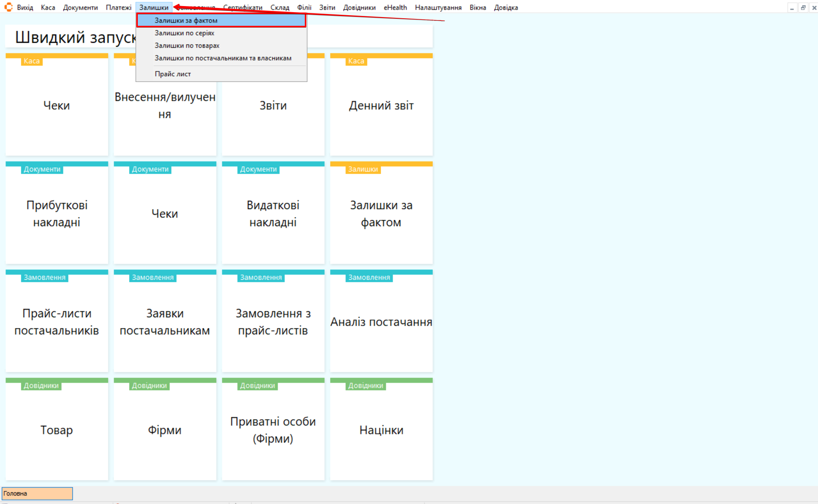The width and height of the screenshot is (818, 504).
Task: Click the Видаткові накладні tile
Action: click(x=273, y=213)
